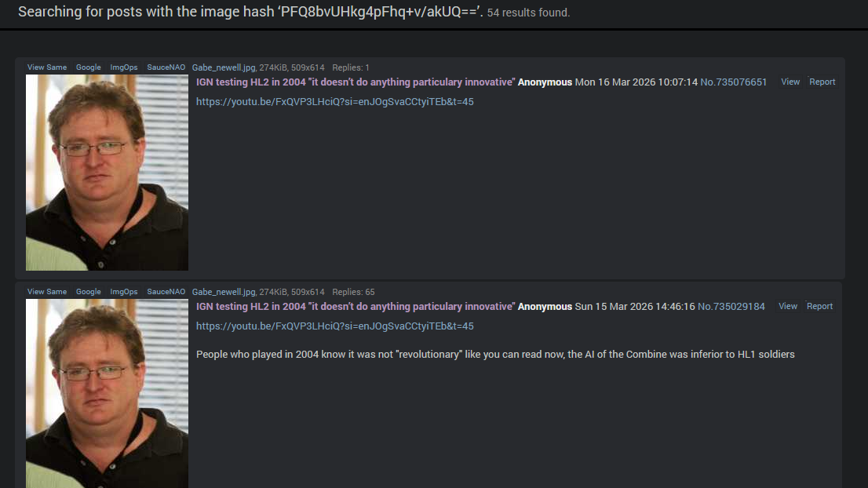Click 'Replies: 65' text

(353, 292)
